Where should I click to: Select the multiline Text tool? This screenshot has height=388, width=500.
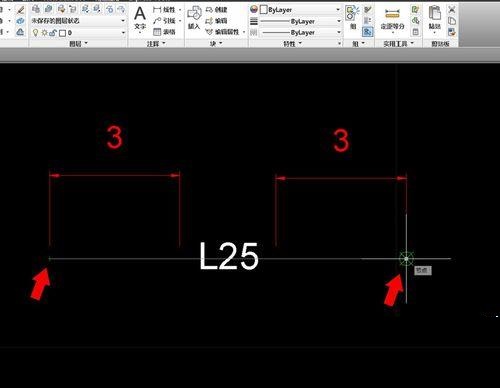coord(140,18)
